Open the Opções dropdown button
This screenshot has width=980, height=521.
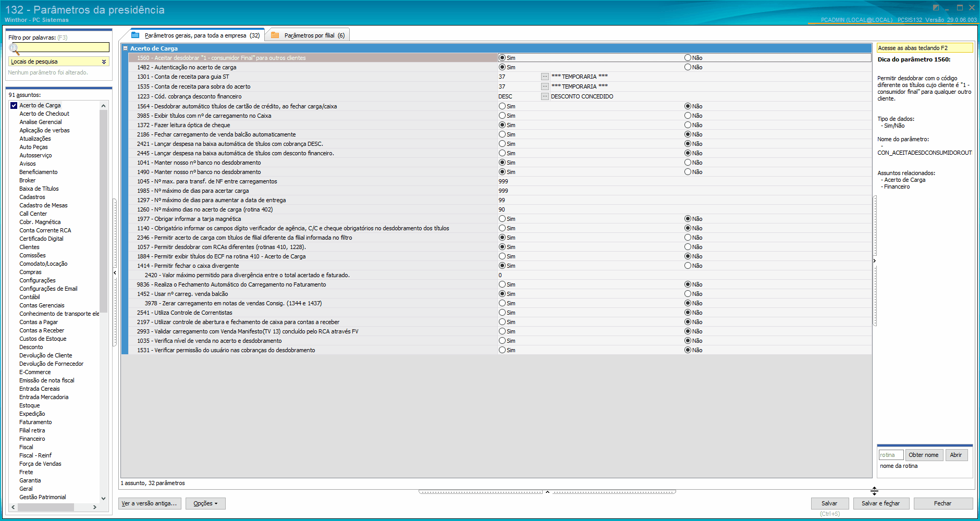point(205,503)
